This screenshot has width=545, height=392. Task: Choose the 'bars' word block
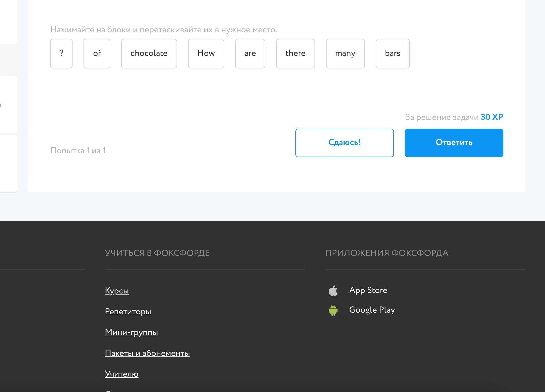tap(393, 54)
